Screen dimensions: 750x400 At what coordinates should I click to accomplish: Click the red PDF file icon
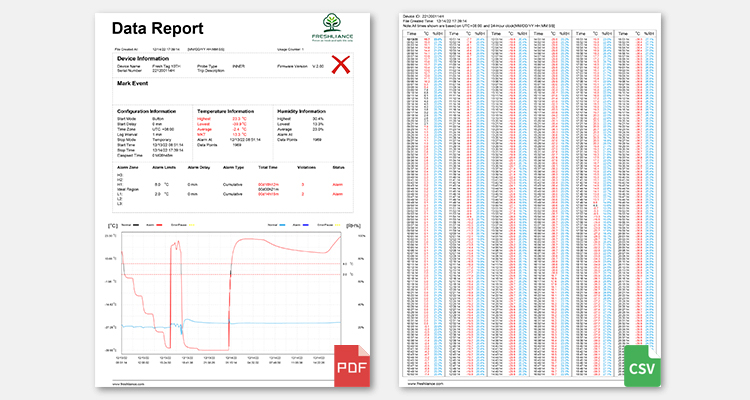(x=352, y=366)
